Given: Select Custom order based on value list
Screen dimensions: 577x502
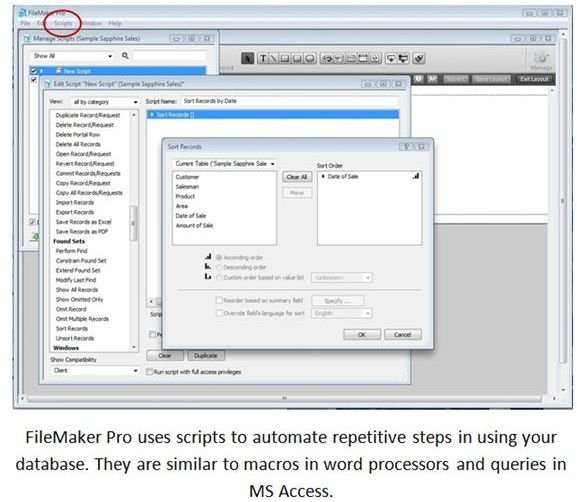Looking at the screenshot, I should pos(219,277).
